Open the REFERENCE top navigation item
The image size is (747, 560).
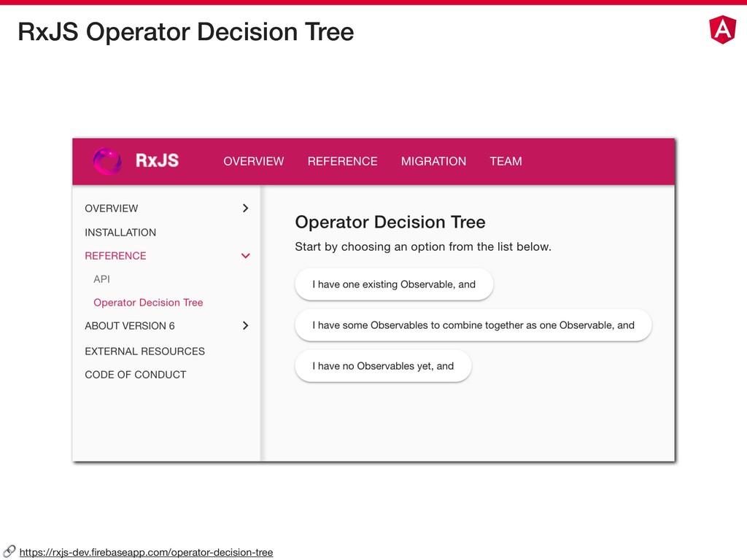(342, 161)
